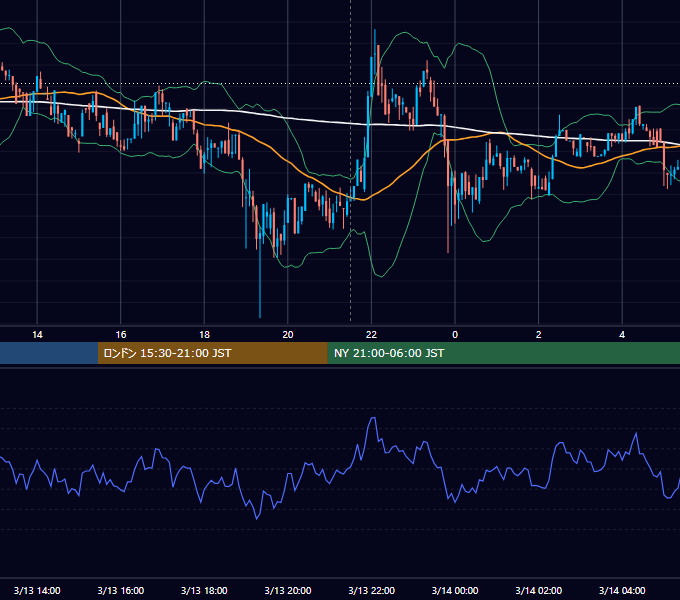This screenshot has height=600, width=680.
Task: Click the 4 hour label on price chart axis
Action: tap(622, 335)
